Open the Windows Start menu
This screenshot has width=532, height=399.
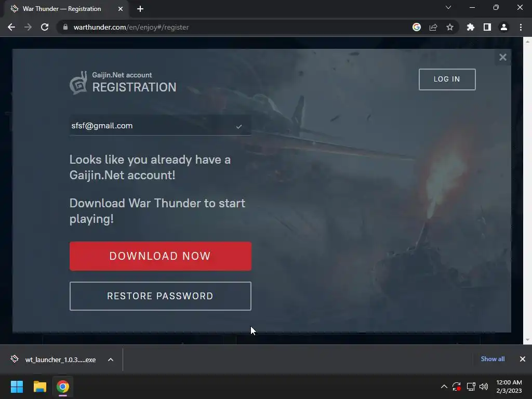(x=17, y=387)
